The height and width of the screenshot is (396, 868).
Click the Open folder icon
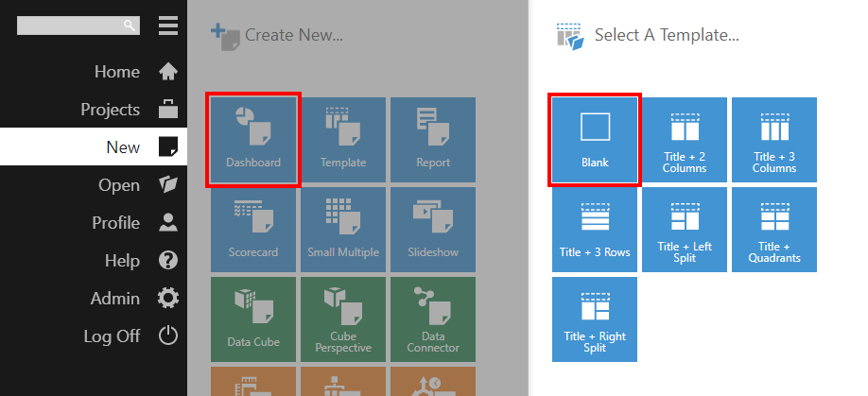168,185
